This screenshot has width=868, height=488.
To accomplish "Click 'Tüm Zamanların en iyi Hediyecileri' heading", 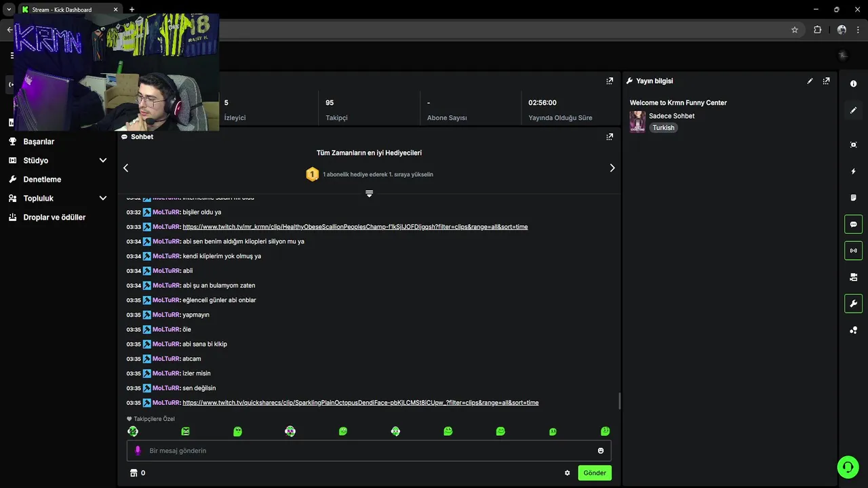I will click(369, 153).
